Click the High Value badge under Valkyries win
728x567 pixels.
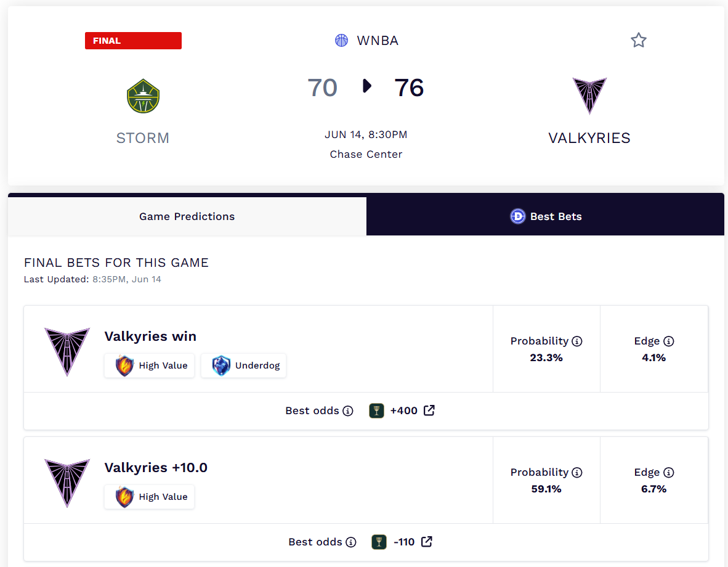click(150, 365)
